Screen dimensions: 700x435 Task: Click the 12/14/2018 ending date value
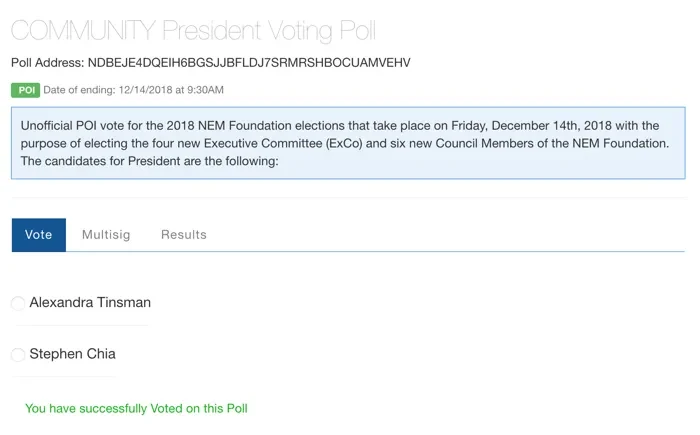(x=146, y=90)
